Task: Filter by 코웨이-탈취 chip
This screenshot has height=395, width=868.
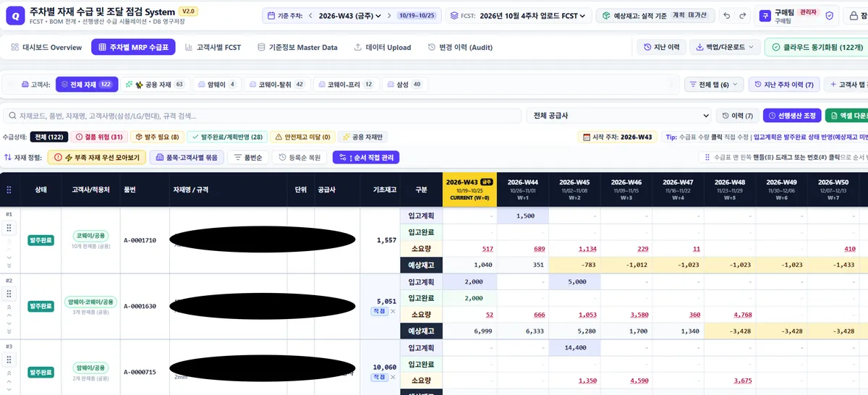Action: tap(278, 85)
